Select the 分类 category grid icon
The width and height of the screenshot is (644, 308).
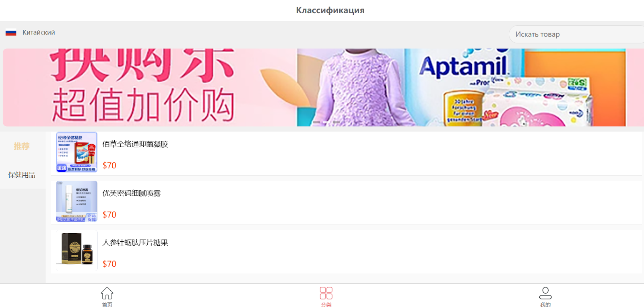tap(326, 293)
